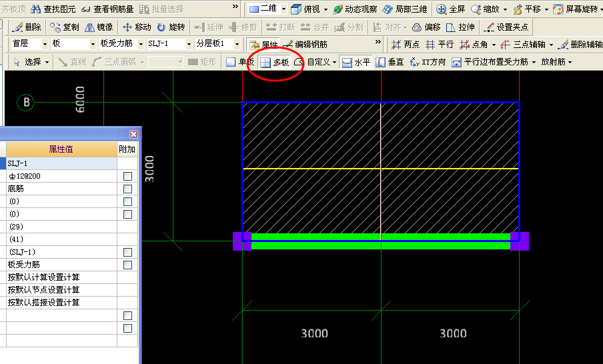603x364 pixels.
Task: Open the 放射筋 radial rebar dropdown
Action: [x=570, y=62]
